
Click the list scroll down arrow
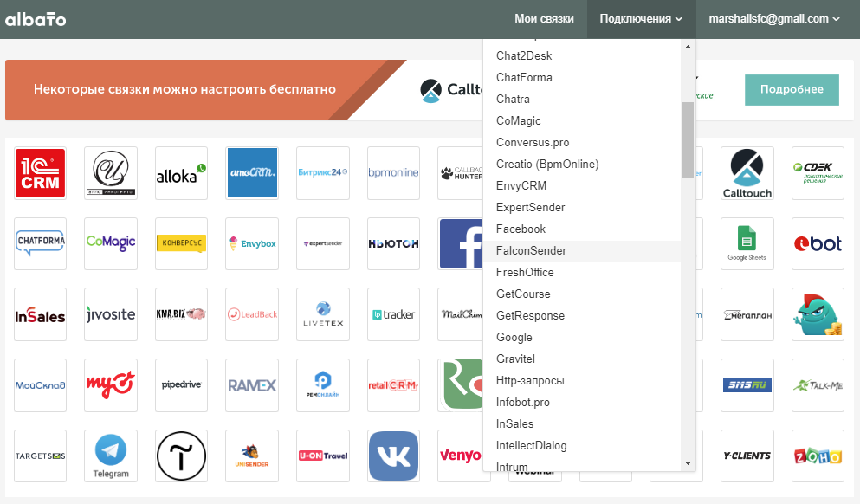688,464
